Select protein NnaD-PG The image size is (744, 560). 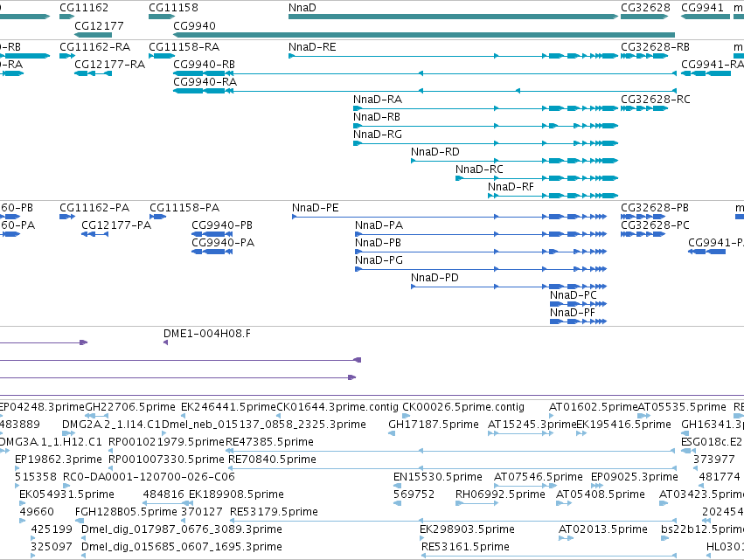point(481,269)
